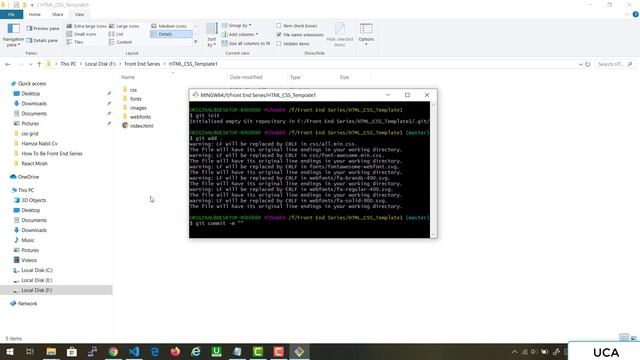
Task: Open Quick access in navigation pane
Action: 32,84
